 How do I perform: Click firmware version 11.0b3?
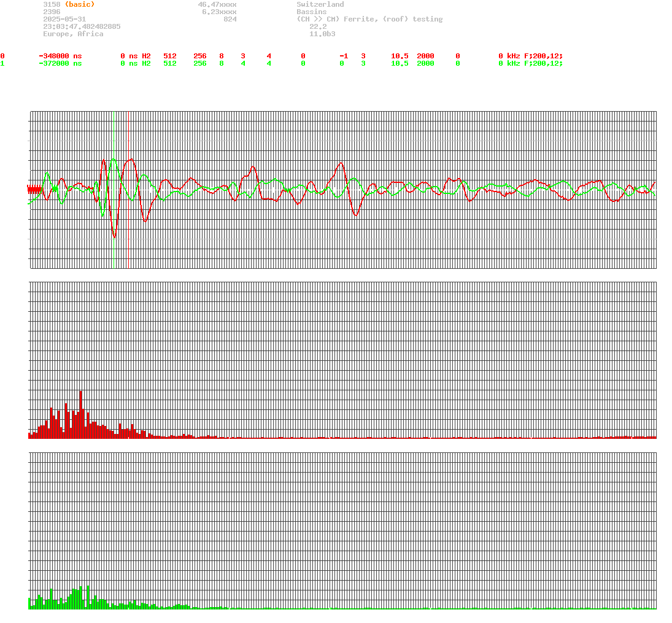click(x=322, y=34)
